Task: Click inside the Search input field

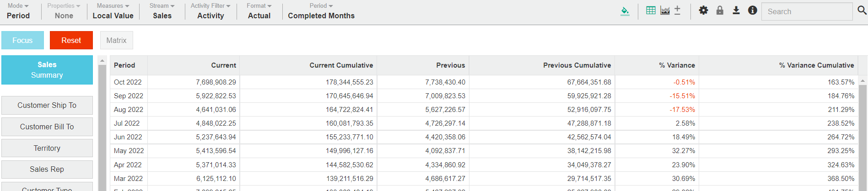Action: pos(806,11)
